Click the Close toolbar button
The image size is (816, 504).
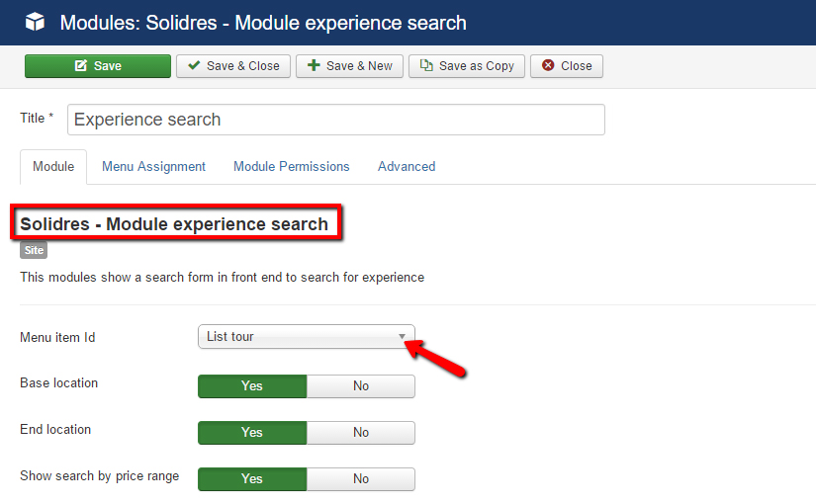click(x=567, y=66)
